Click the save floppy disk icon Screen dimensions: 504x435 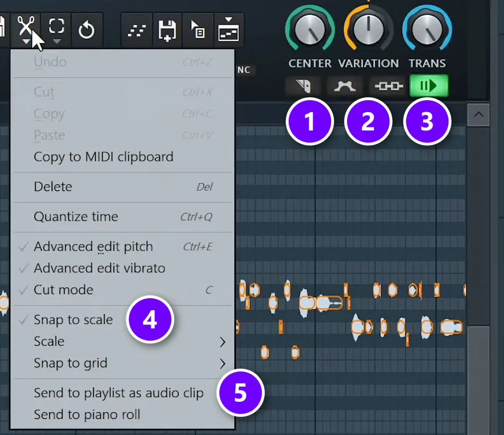(167, 30)
